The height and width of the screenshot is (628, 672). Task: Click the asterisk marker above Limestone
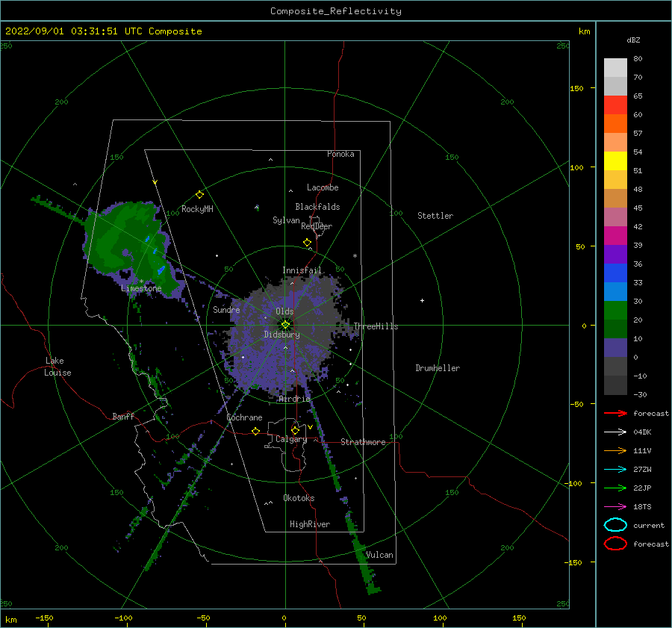(141, 282)
